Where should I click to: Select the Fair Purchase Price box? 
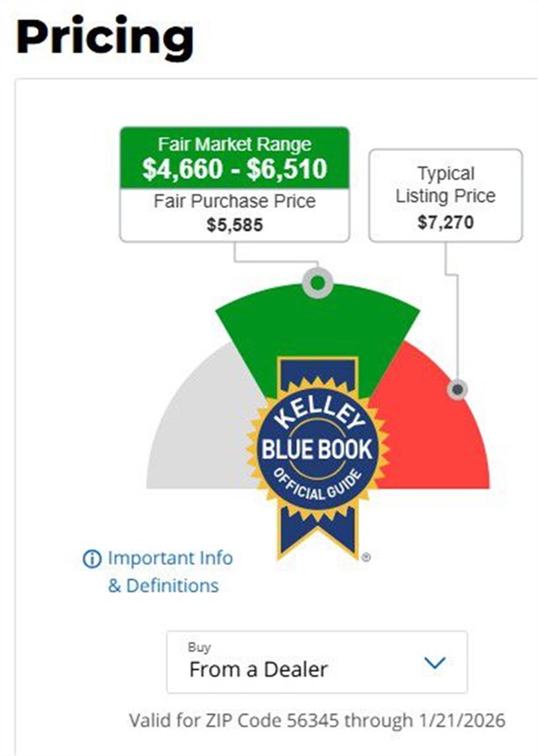tap(234, 214)
